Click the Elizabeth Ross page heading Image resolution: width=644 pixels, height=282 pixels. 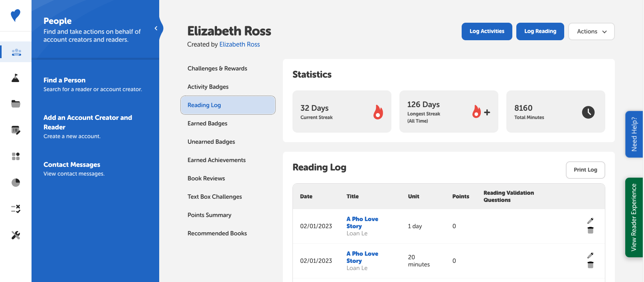(x=229, y=31)
